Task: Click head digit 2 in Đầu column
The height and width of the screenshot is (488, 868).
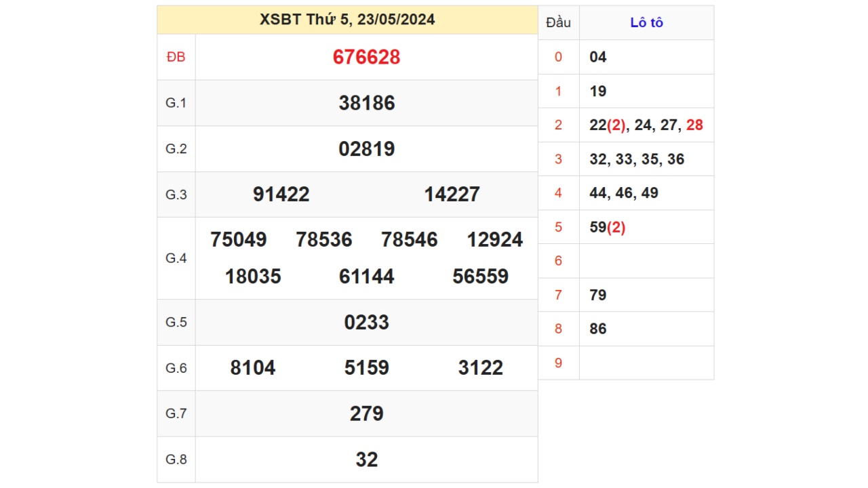Action: pos(558,125)
